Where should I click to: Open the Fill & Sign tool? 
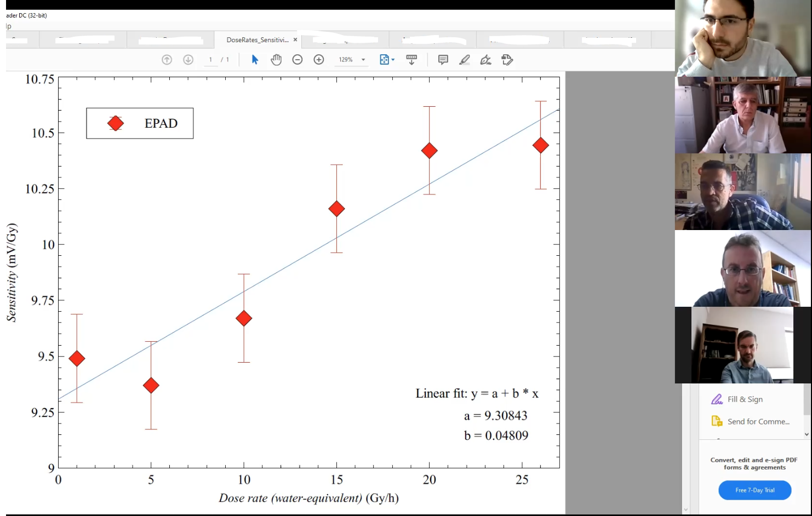coord(745,399)
